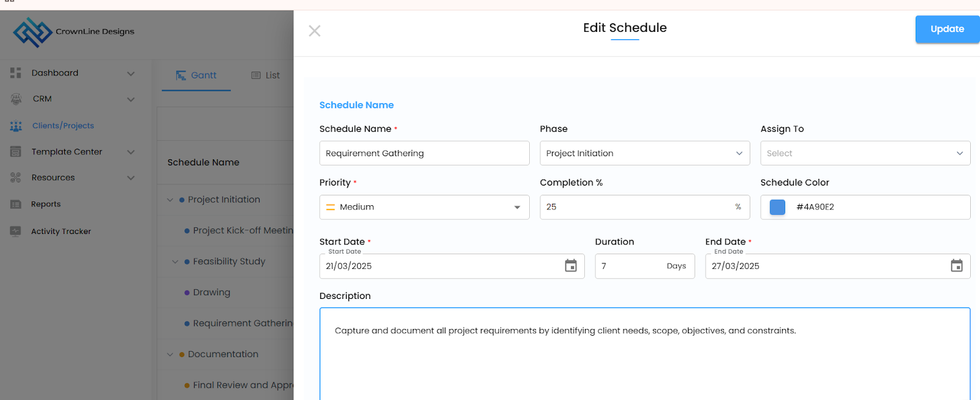Open the End Date calendar picker
The image size is (980, 400).
click(956, 266)
